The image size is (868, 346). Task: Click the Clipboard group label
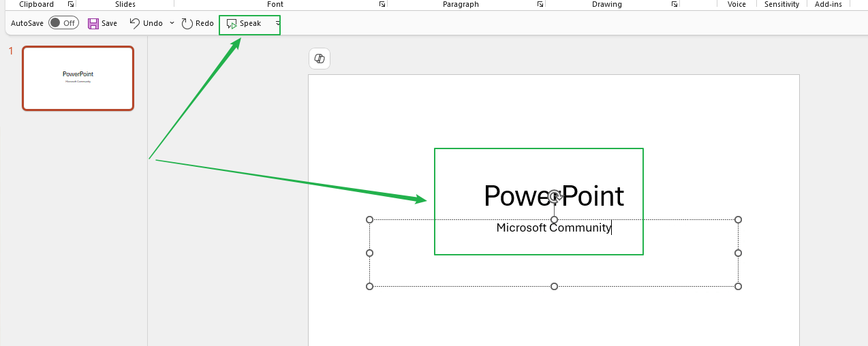37,4
